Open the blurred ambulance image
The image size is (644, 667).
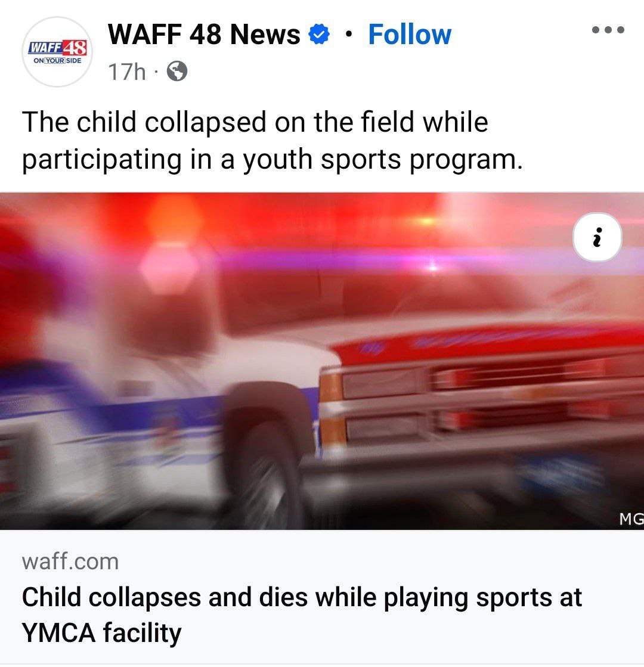click(322, 361)
